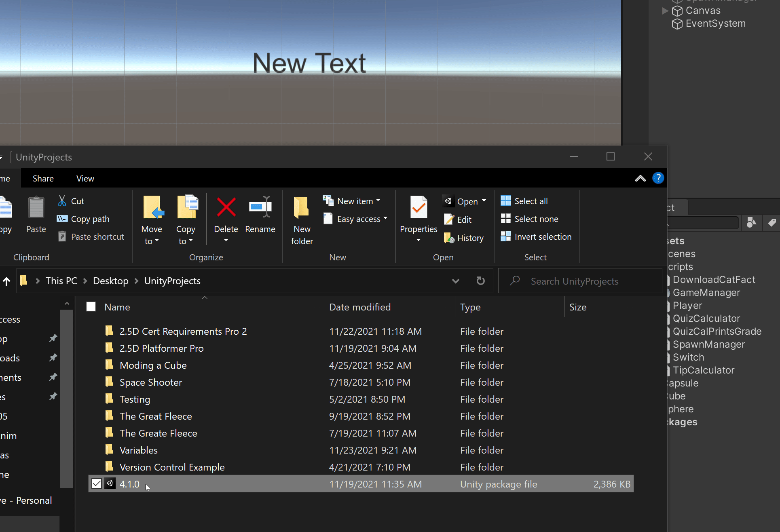Click the Delete red X icon
This screenshot has width=780, height=532.
point(226,207)
